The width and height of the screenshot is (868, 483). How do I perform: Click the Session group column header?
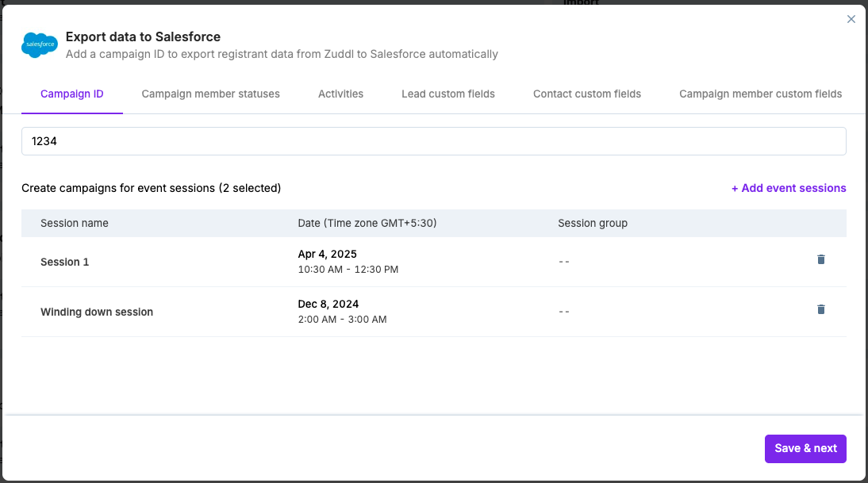click(593, 223)
